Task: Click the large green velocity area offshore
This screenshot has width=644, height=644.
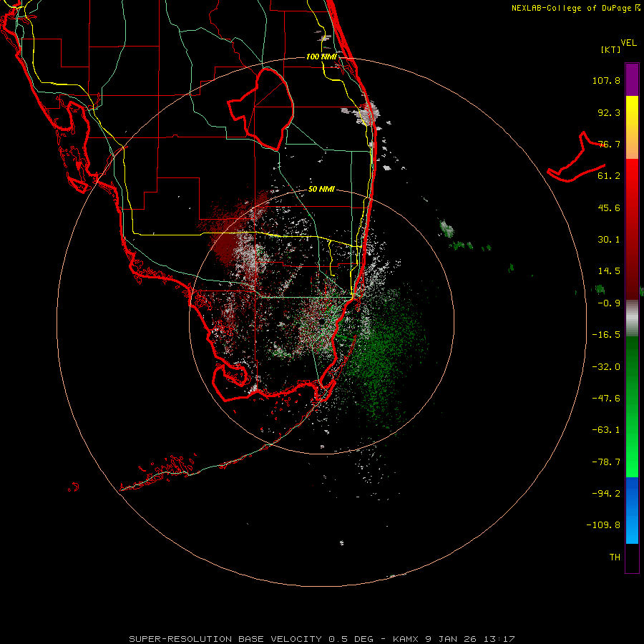Action: (x=382, y=353)
